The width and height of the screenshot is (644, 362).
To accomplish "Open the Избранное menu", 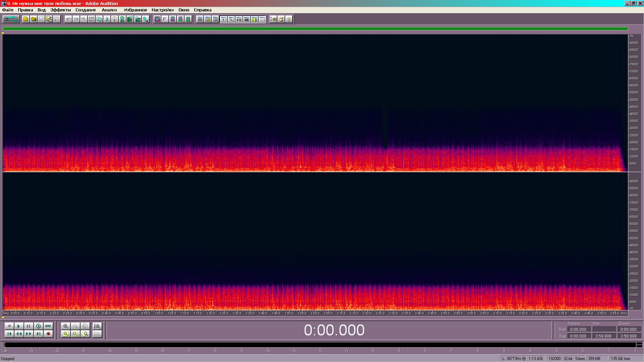I will tap(135, 10).
